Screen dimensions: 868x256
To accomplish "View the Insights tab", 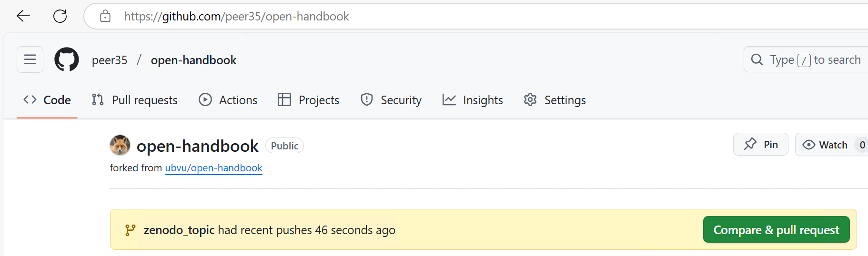I will [x=473, y=100].
